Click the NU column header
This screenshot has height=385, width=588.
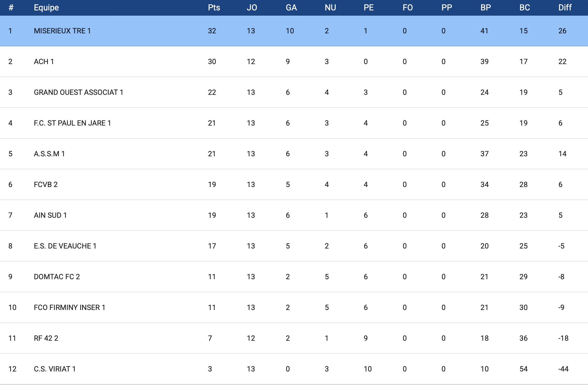coord(330,8)
